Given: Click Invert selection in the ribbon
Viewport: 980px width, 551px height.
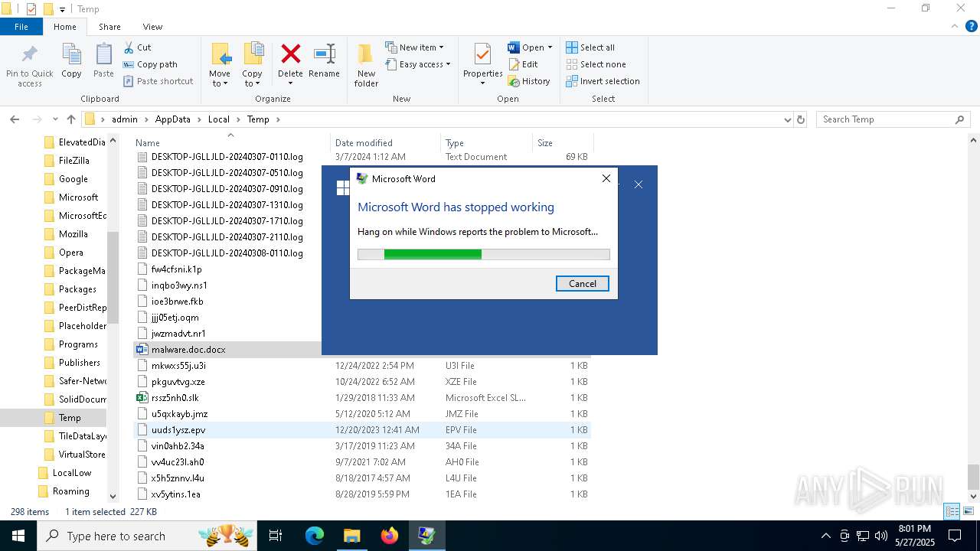Looking at the screenshot, I should (x=603, y=81).
